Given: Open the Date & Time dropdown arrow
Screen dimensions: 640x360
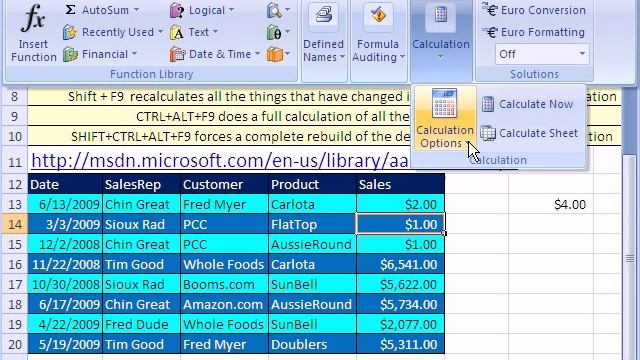Looking at the screenshot, I should (x=257, y=54).
